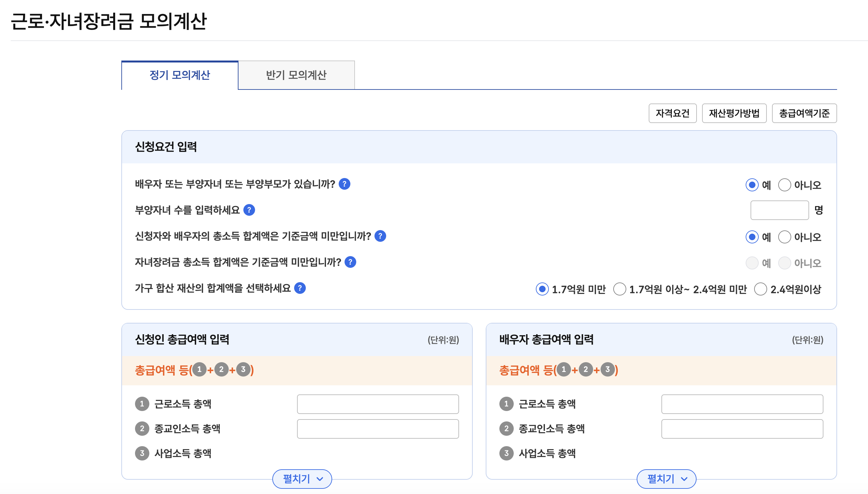
Task: Switch to 반기 모의계산 tab
Action: tap(296, 75)
